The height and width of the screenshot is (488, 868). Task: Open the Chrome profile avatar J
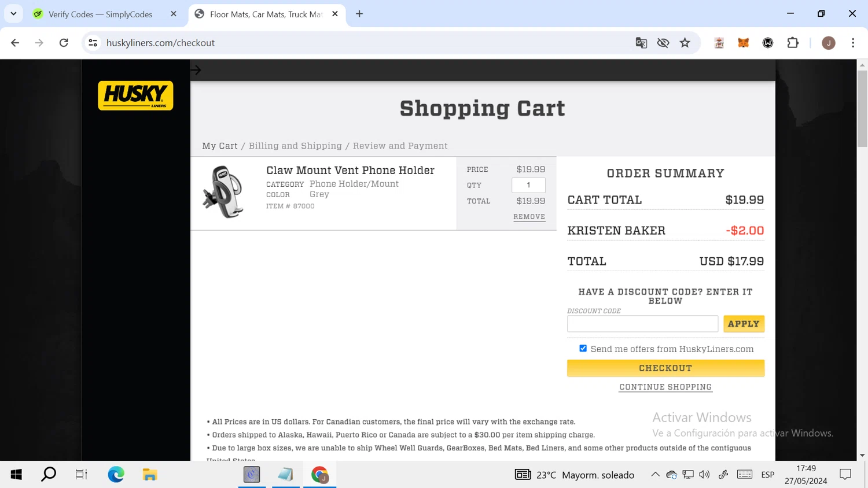click(x=829, y=43)
